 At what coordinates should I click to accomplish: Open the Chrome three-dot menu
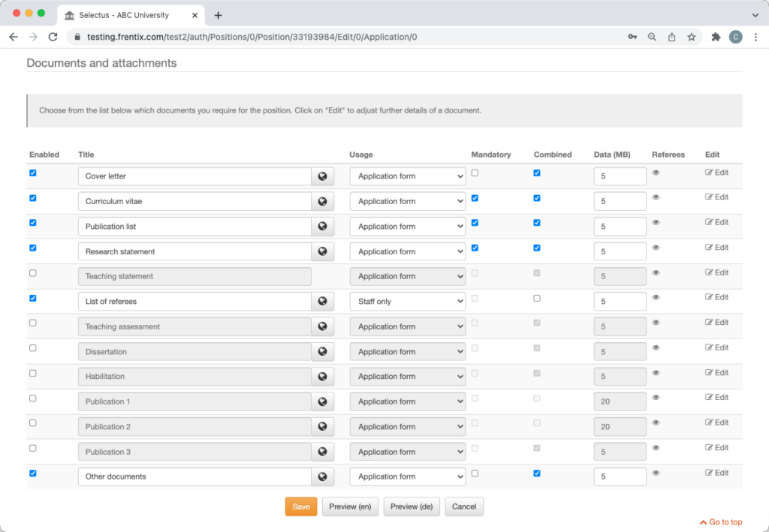tap(755, 36)
